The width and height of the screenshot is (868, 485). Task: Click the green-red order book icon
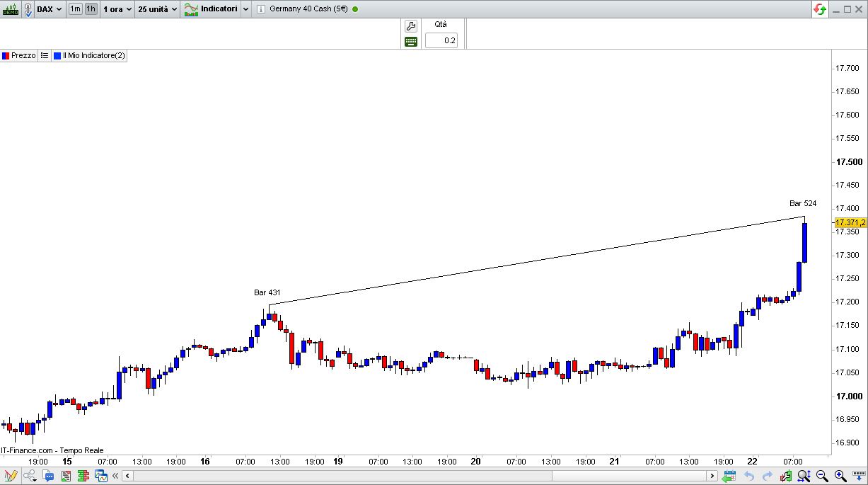83,476
